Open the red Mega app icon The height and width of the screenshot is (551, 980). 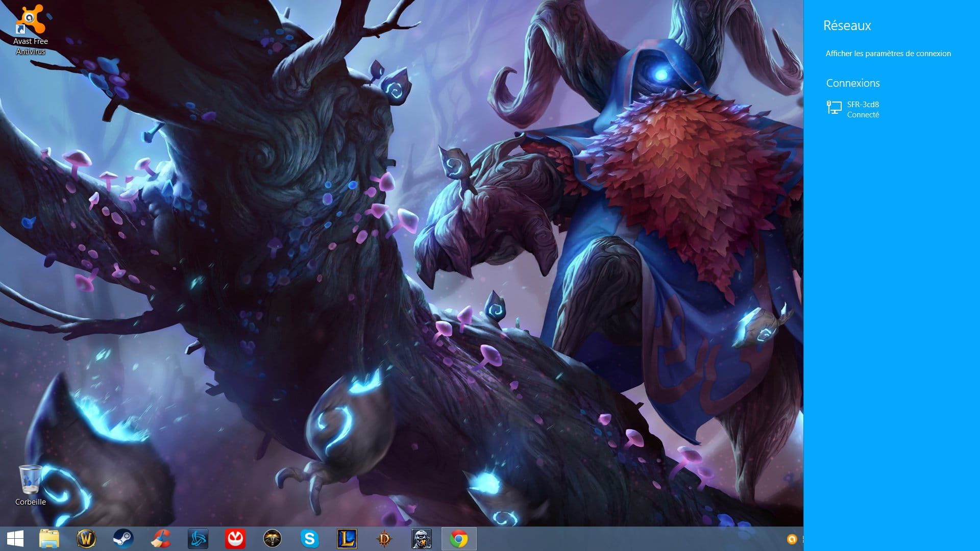[x=235, y=539]
